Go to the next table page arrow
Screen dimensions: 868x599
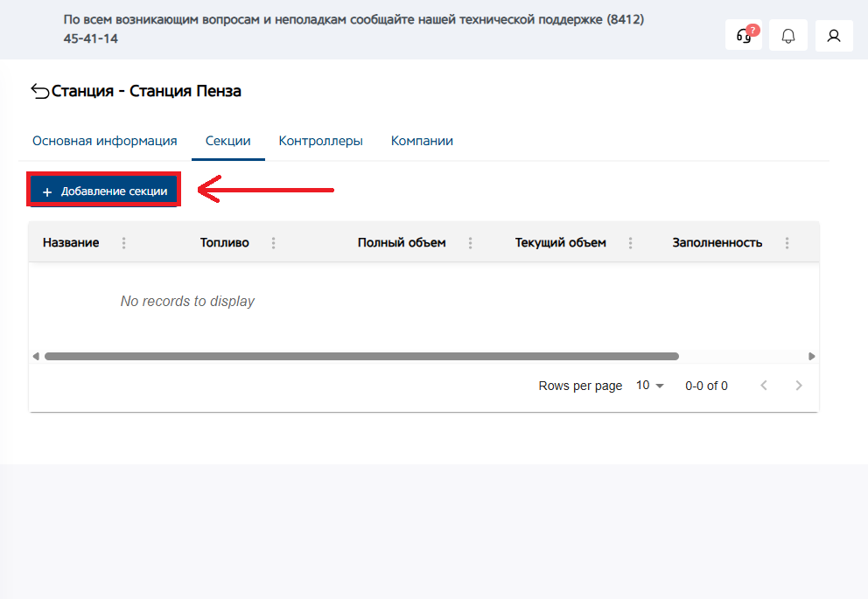(x=798, y=386)
